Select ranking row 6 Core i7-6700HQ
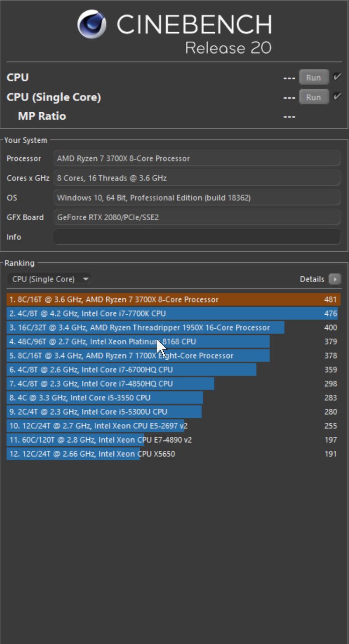 click(174, 369)
